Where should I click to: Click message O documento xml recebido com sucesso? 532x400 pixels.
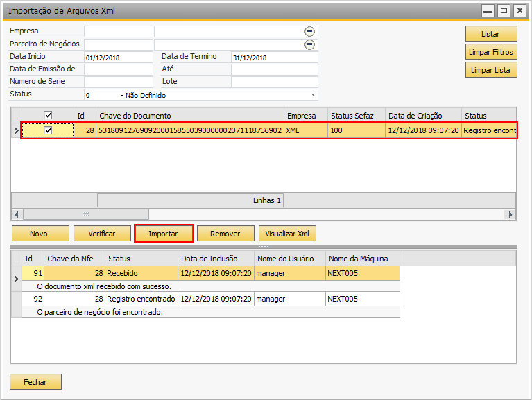[104, 286]
